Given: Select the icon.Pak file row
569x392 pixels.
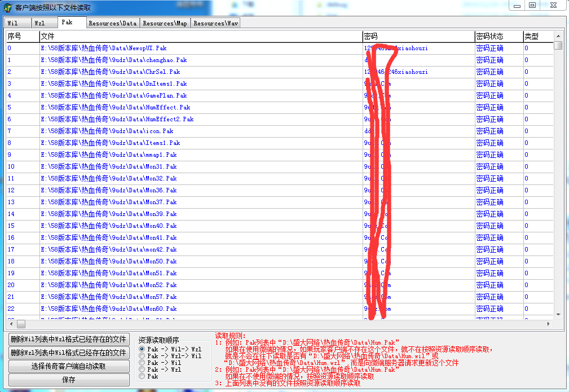Looking at the screenshot, I should pos(279,131).
